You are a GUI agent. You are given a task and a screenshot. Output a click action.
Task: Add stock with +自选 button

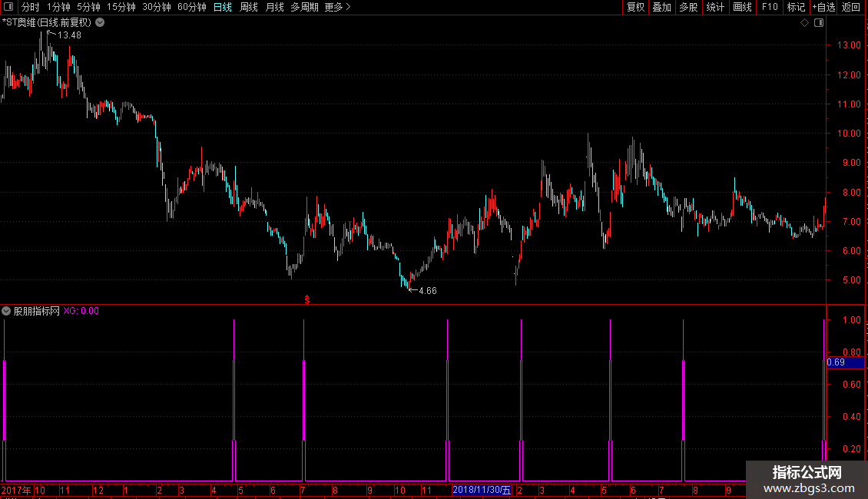(x=823, y=7)
